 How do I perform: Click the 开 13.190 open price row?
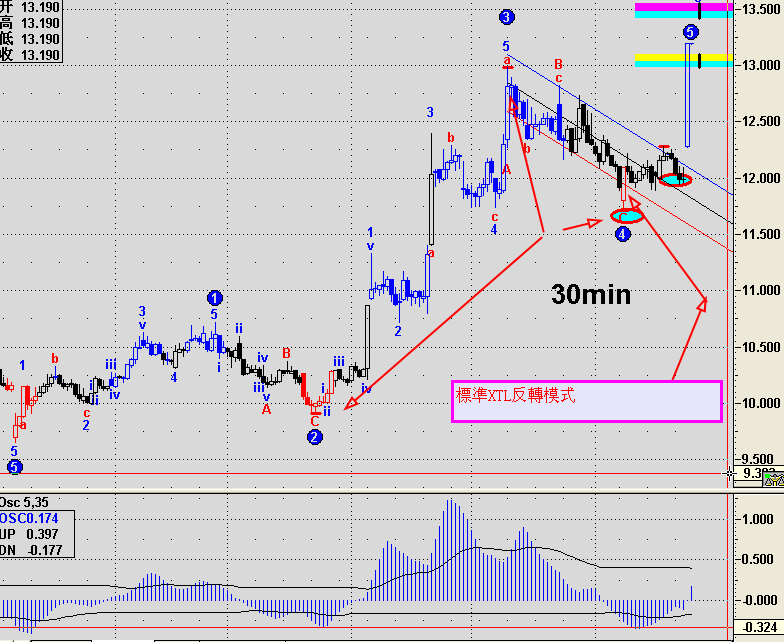coord(30,7)
